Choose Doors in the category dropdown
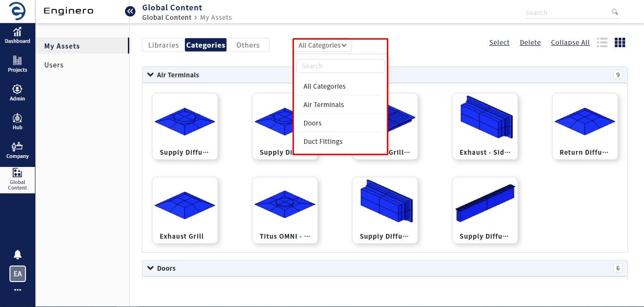Viewport: 644px width, 307px height. tap(312, 123)
